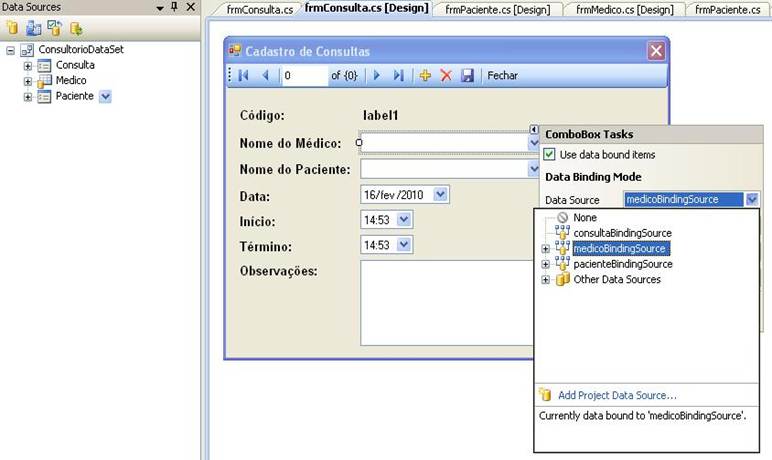The image size is (772, 460).
Task: Click the 'of {0}' count label
Action: [x=344, y=75]
